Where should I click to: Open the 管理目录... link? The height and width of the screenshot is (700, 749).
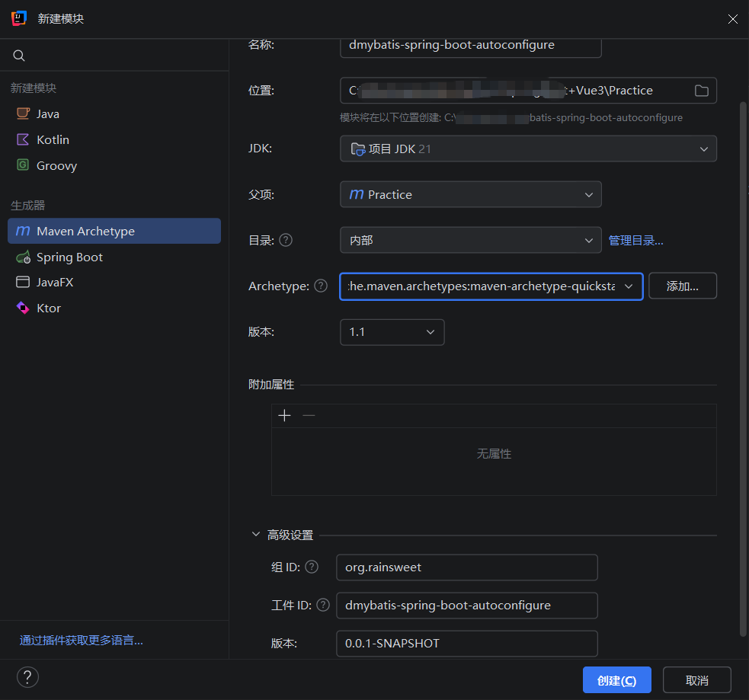[x=635, y=240]
